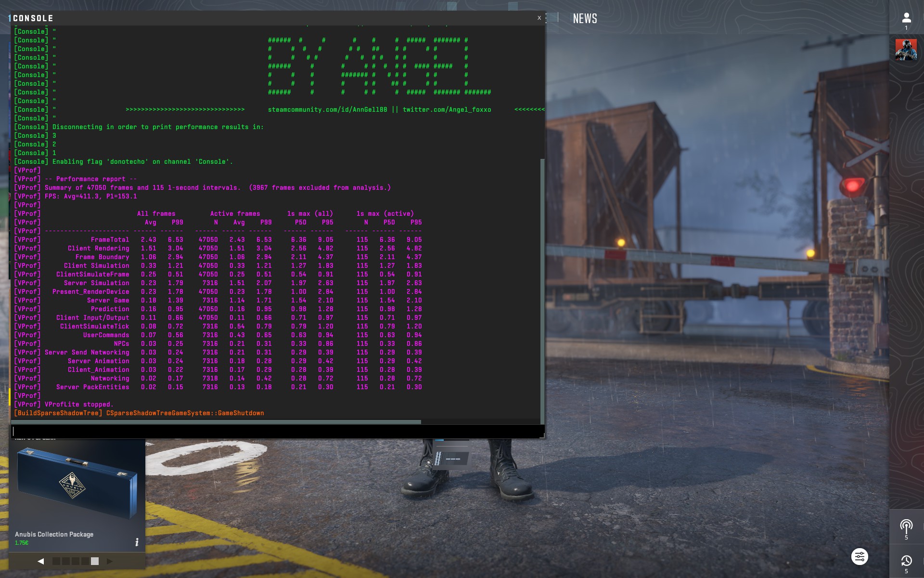Click "Summary of 47050 frames" line
924x578 pixels.
218,188
